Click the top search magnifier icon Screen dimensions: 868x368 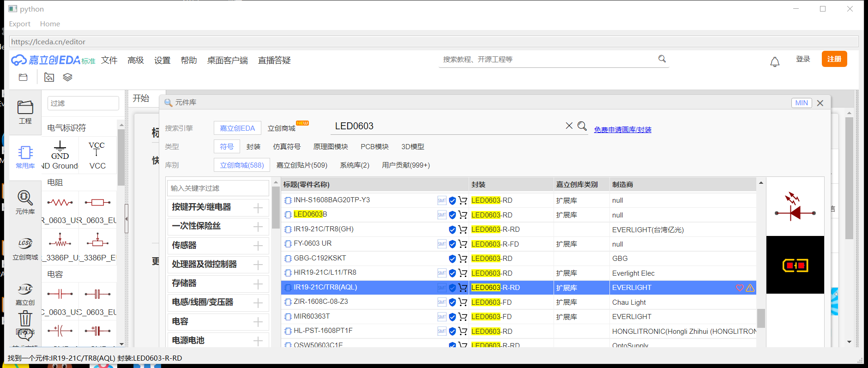click(662, 59)
